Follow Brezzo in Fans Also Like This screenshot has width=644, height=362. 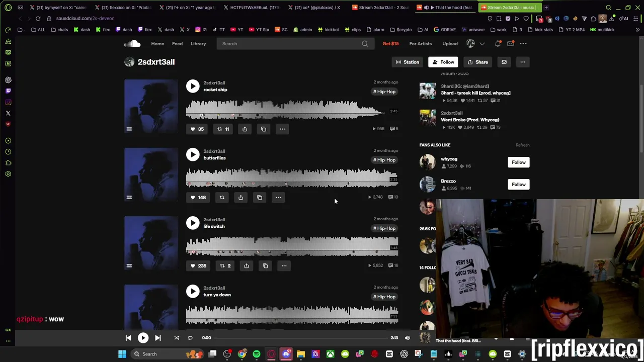coord(518,185)
